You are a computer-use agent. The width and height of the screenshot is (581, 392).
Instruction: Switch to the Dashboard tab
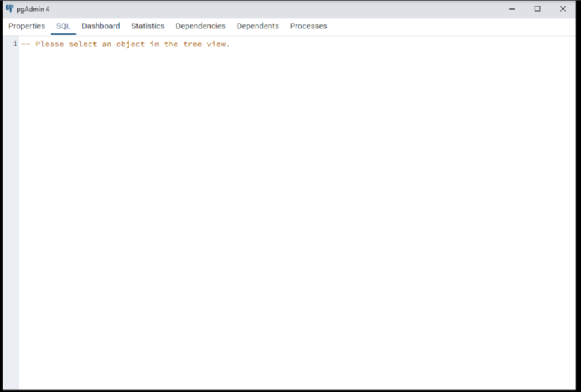[x=100, y=26]
